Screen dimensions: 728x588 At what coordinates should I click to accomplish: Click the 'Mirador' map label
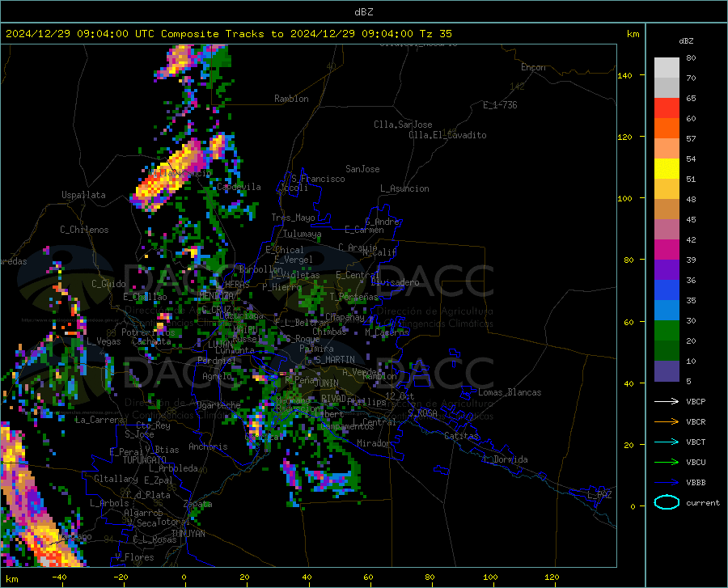[x=374, y=443]
